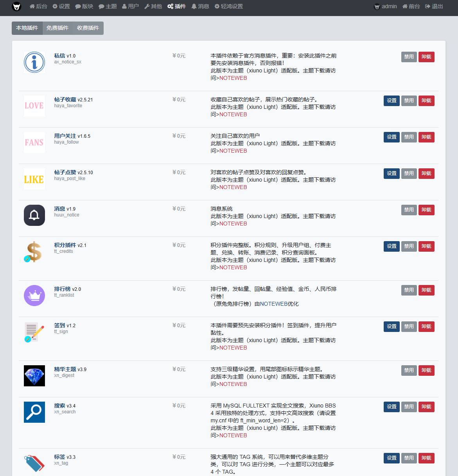Disable the 搜索 plugin with 禁用
458x476 pixels.
tap(409, 407)
